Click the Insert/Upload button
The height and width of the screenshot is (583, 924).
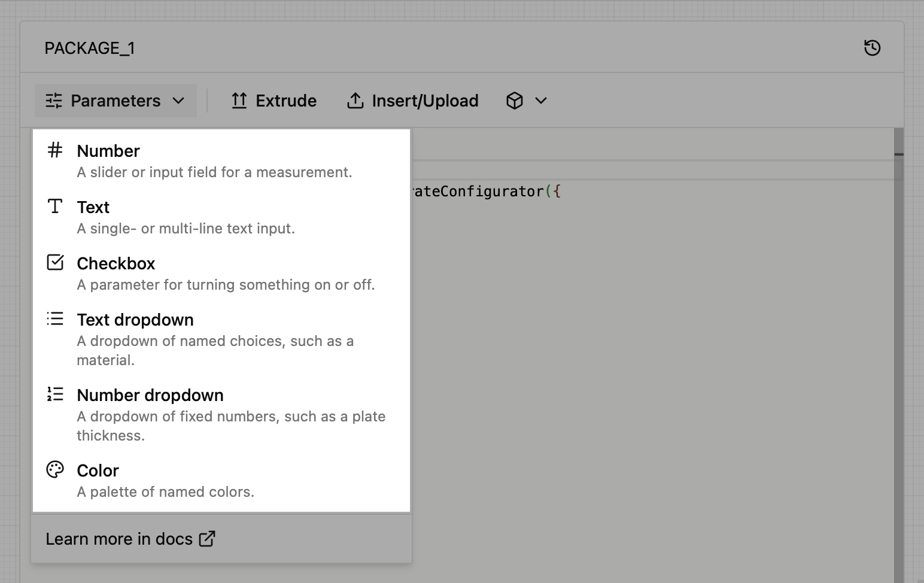[x=412, y=101]
